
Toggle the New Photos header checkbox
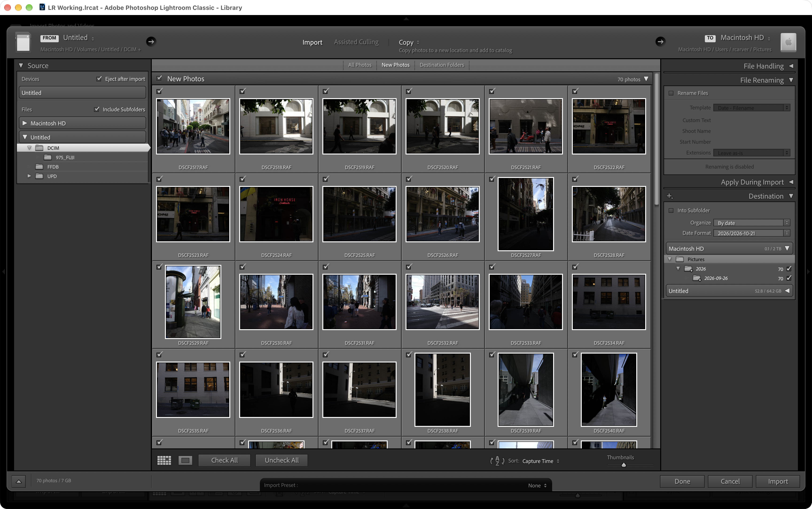[159, 78]
